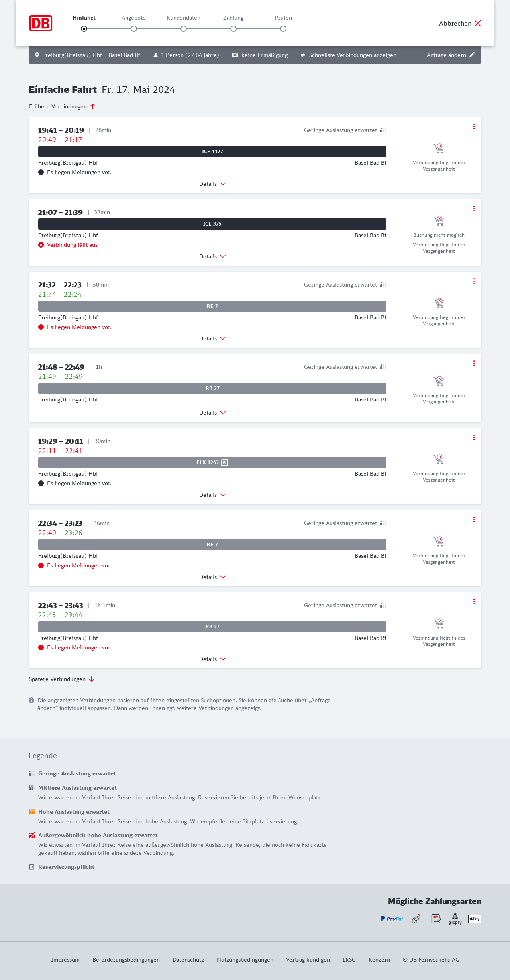
Task: Expand Details for the RB 27 21:48 connection
Action: click(212, 413)
